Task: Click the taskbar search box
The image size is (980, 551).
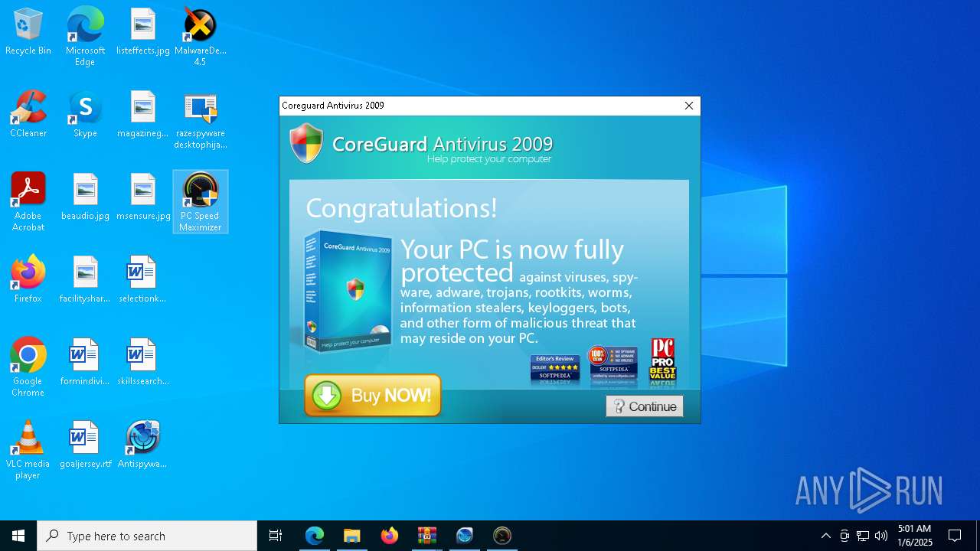Action: coord(147,536)
